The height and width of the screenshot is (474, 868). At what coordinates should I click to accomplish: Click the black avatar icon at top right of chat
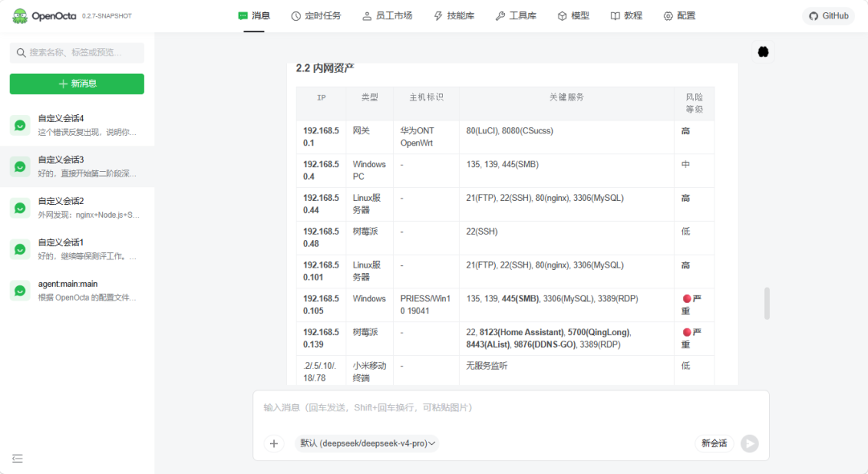coord(763,52)
